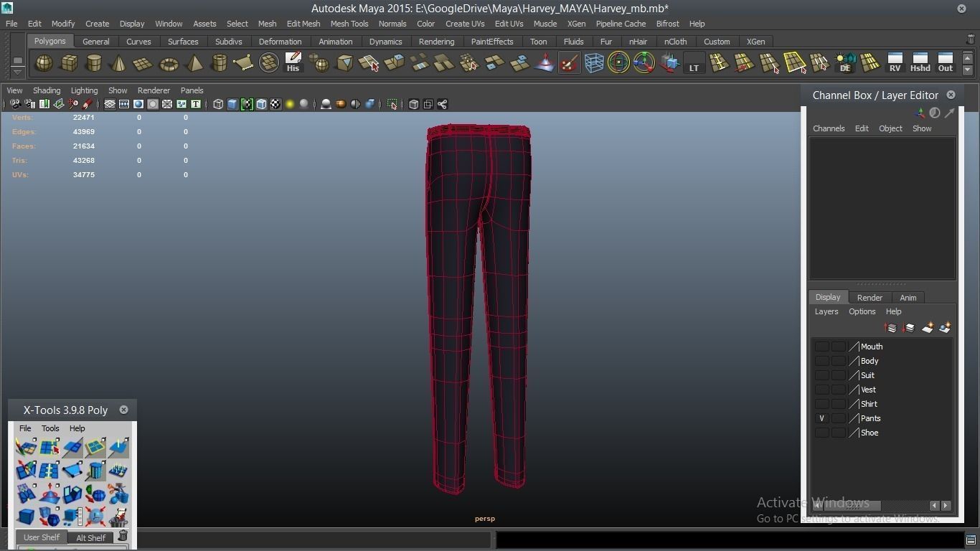Create a polygon pipe from the shelf
This screenshot has width=980, height=551.
219,63
